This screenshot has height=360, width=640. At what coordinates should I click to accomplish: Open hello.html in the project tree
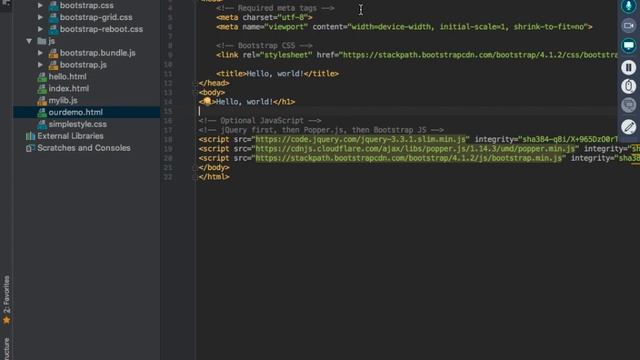67,77
